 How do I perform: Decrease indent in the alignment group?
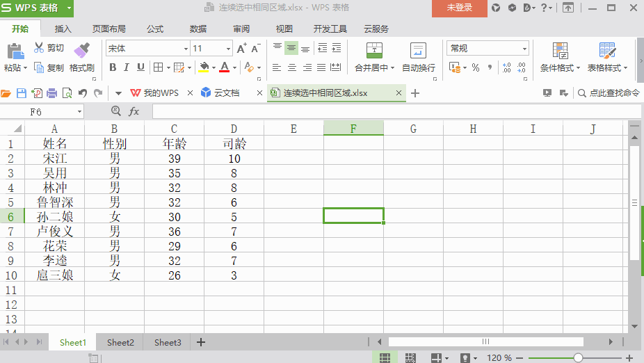323,48
